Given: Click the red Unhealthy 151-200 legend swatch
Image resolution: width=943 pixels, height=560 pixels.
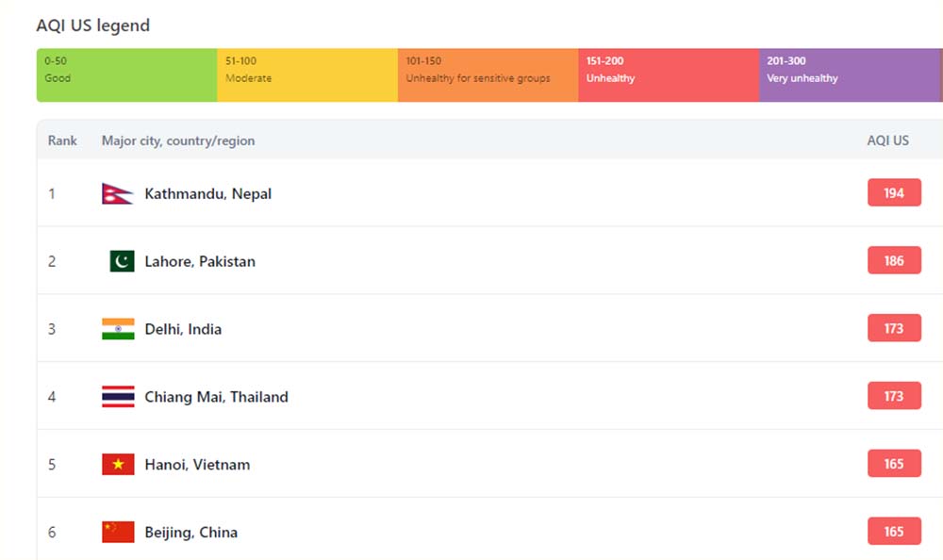Looking at the screenshot, I should coord(669,75).
